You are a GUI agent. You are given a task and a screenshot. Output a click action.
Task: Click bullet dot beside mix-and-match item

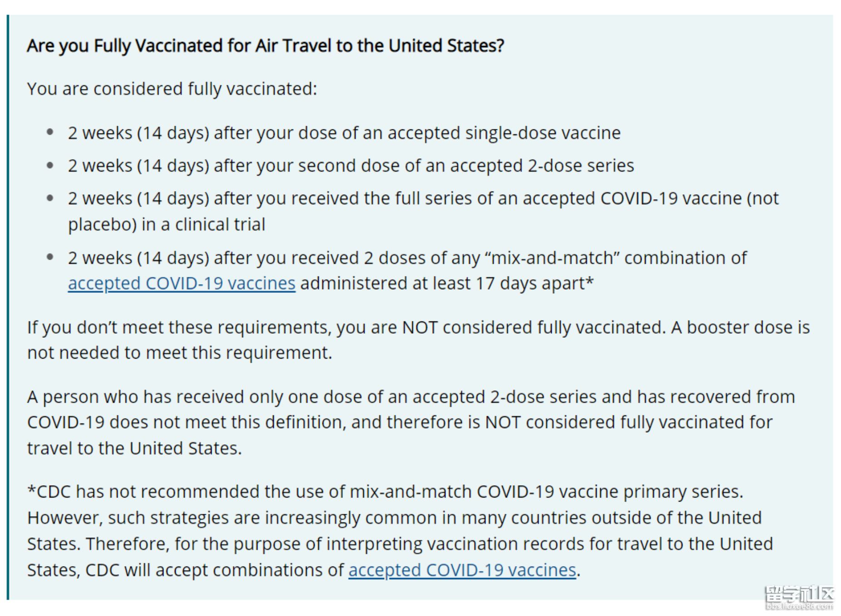click(x=50, y=257)
